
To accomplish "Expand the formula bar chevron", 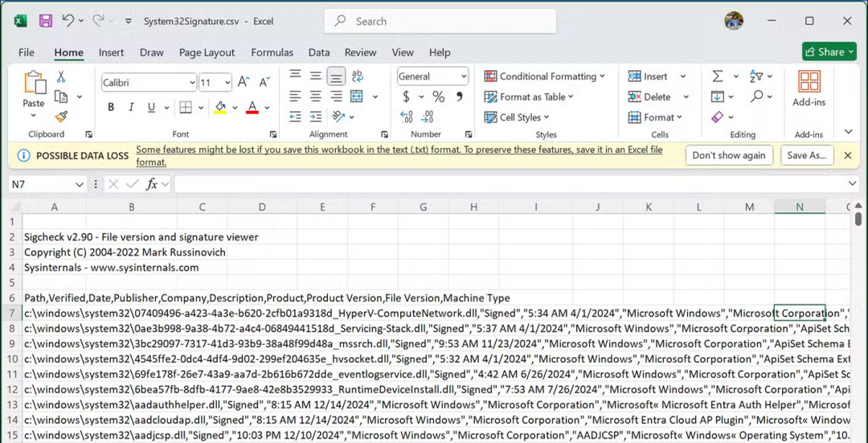I will [852, 184].
